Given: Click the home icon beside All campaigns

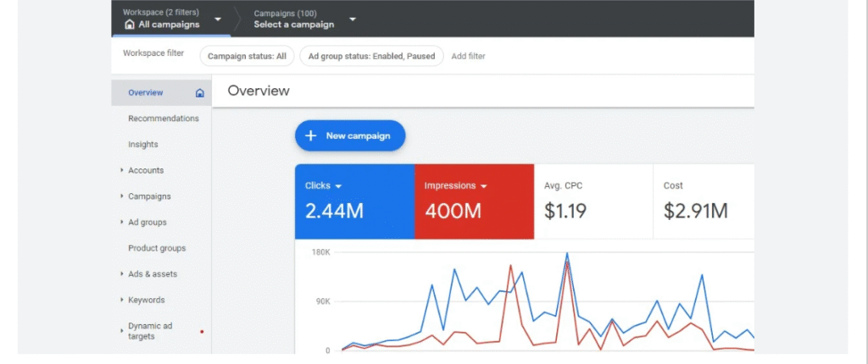Looking at the screenshot, I should click(x=129, y=25).
